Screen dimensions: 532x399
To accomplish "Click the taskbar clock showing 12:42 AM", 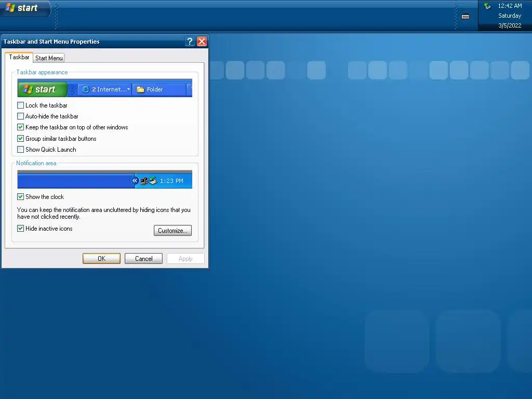I will (x=510, y=6).
